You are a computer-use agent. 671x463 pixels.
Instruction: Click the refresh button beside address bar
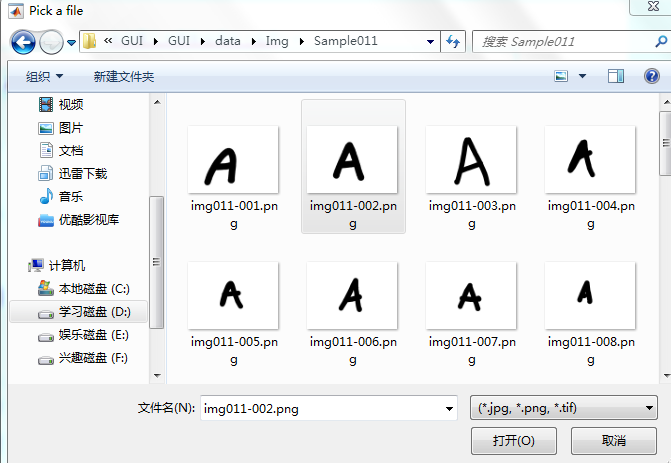tap(454, 42)
